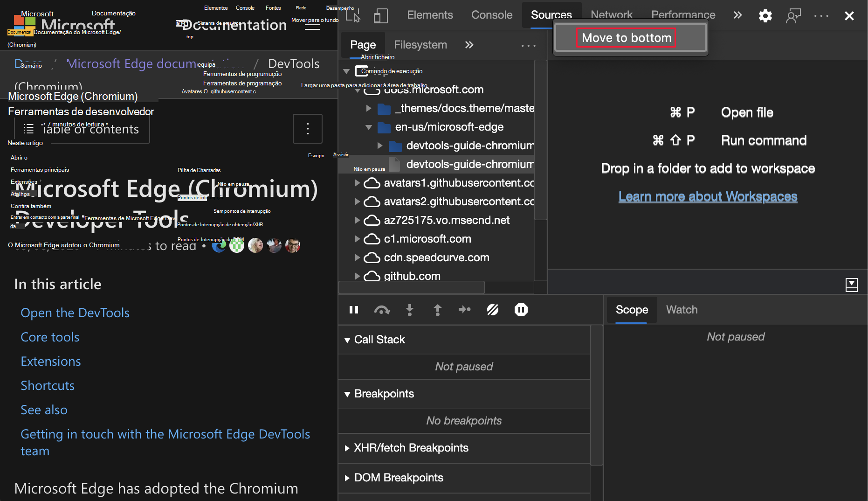The image size is (868, 501).
Task: Open the page actions three-dot button
Action: (x=308, y=129)
